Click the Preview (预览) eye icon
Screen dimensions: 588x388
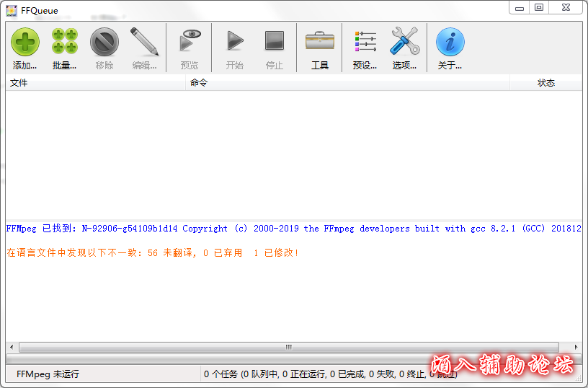point(190,42)
